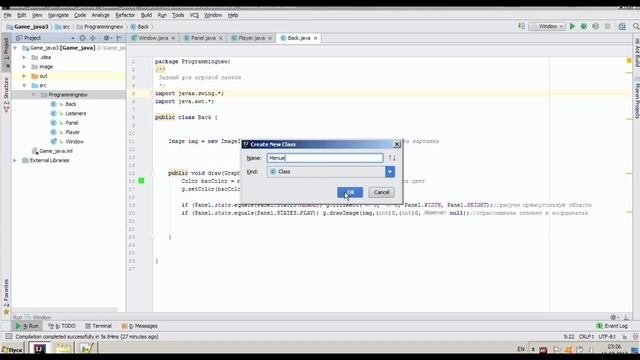Viewport: 640px width, 360px height.
Task: Open Project Structure toolbar icon
Action: click(622, 27)
